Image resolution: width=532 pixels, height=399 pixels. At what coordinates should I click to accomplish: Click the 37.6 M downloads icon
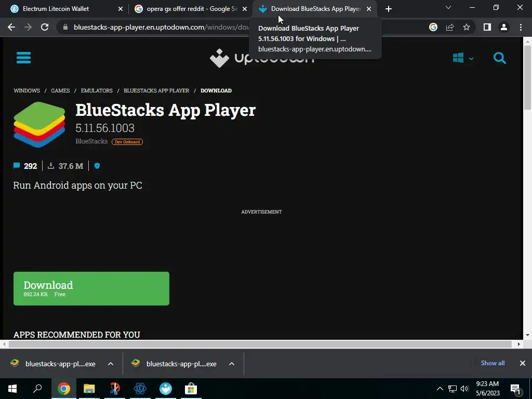point(51,166)
